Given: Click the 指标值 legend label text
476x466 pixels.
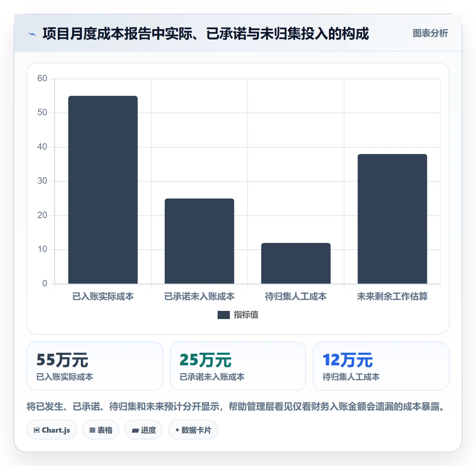Looking at the screenshot, I should pyautogui.click(x=246, y=315).
